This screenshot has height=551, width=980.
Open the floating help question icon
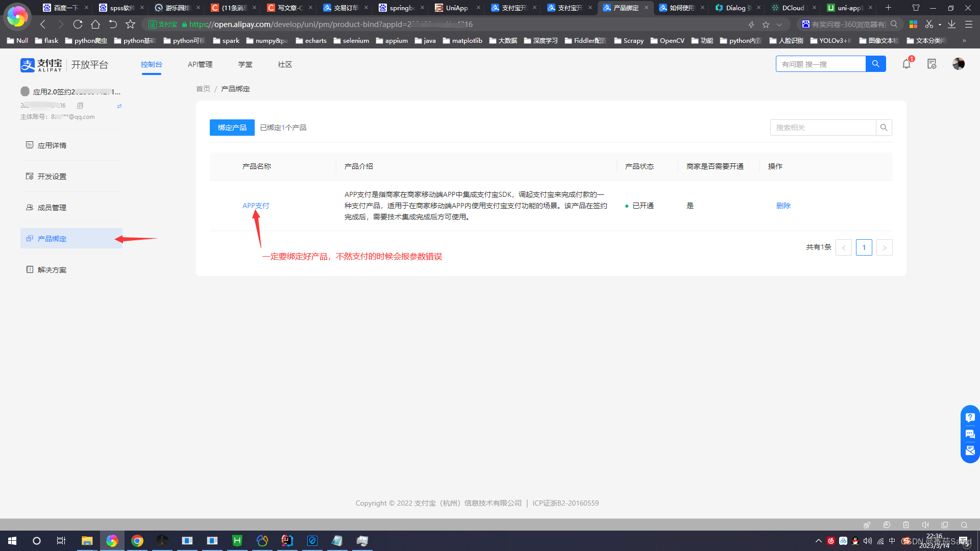(x=970, y=417)
